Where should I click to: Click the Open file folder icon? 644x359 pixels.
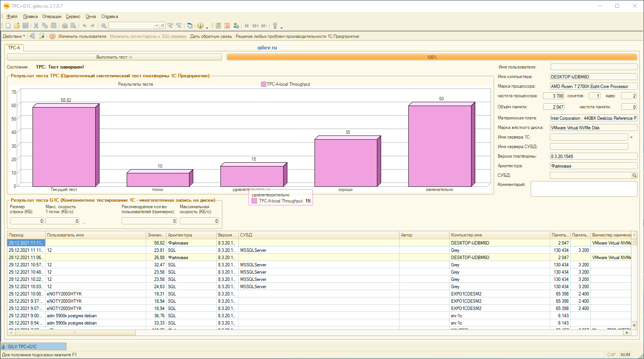point(17,26)
